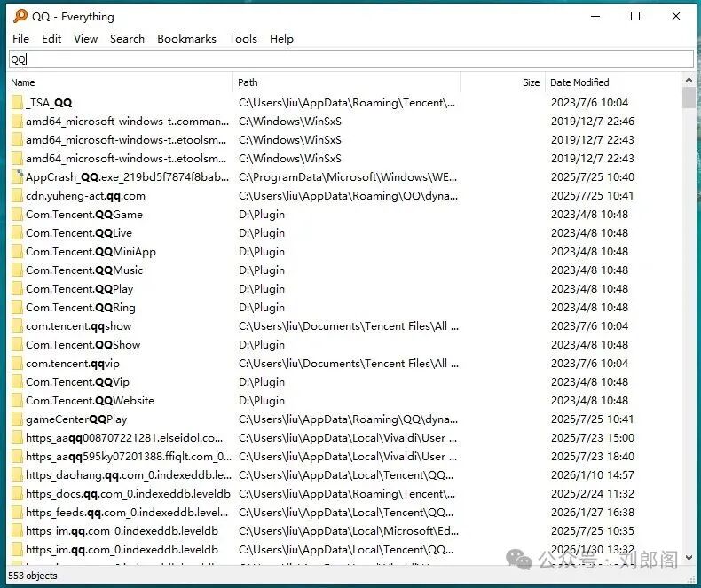
Task: Click date 2025/7/23 15:00
Action: click(593, 438)
